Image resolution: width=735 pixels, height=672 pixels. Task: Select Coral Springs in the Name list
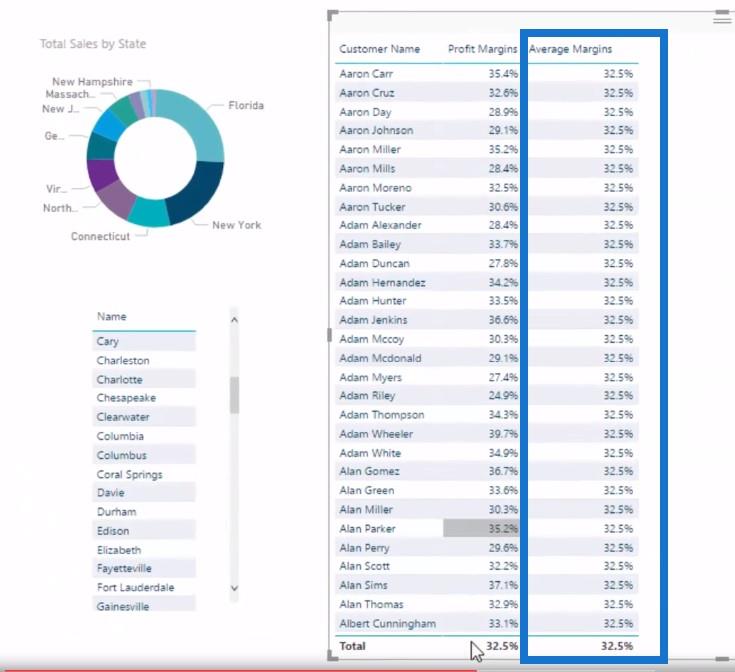[143, 474]
